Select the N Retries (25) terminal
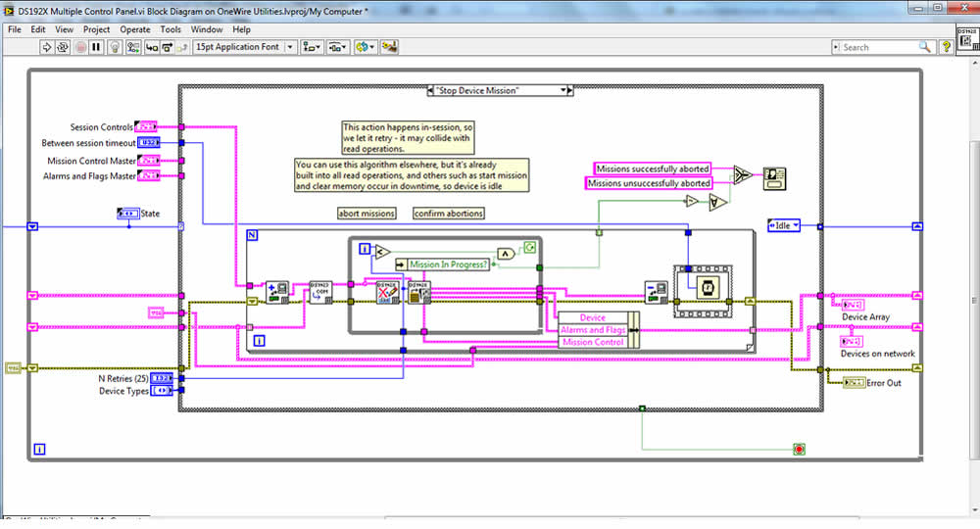 coord(162,378)
